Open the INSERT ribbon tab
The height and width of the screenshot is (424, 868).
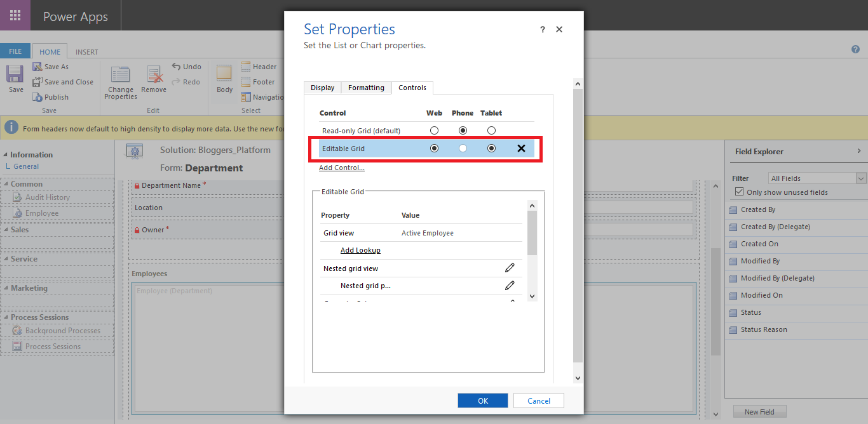click(86, 51)
